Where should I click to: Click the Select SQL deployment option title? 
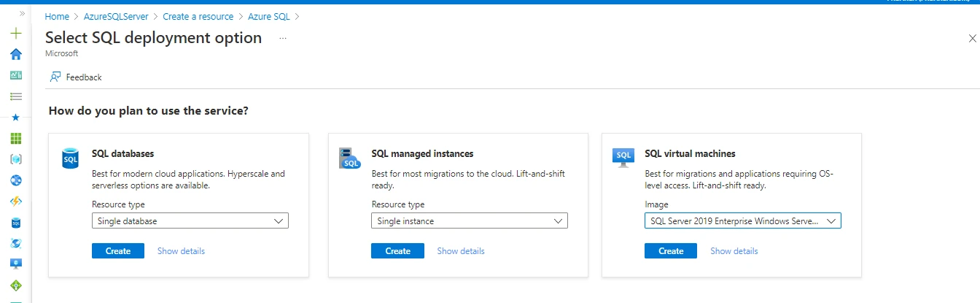[153, 38]
